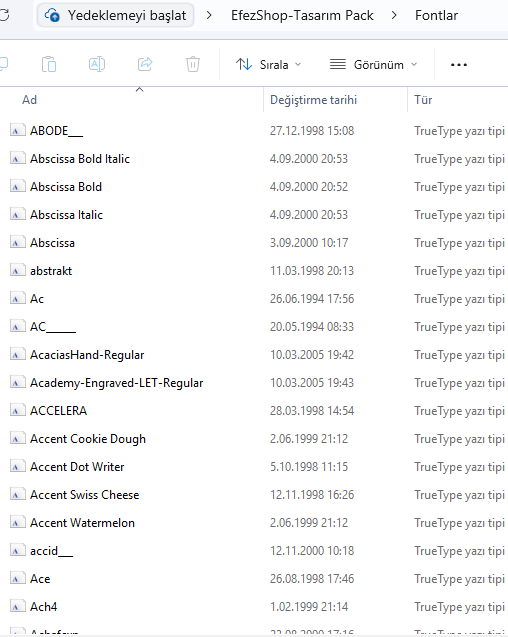Select the Ach4 font file icon
The height and width of the screenshot is (637, 508).
pyautogui.click(x=17, y=607)
